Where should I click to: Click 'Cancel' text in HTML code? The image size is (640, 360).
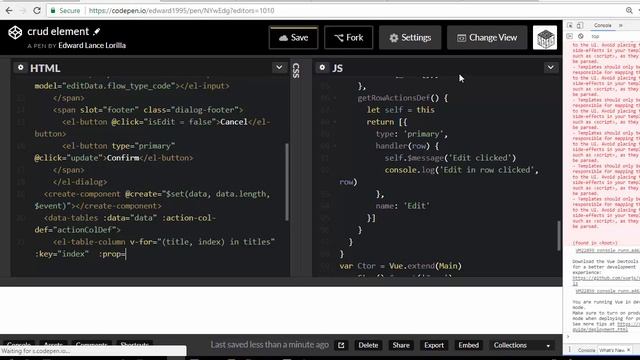[234, 122]
